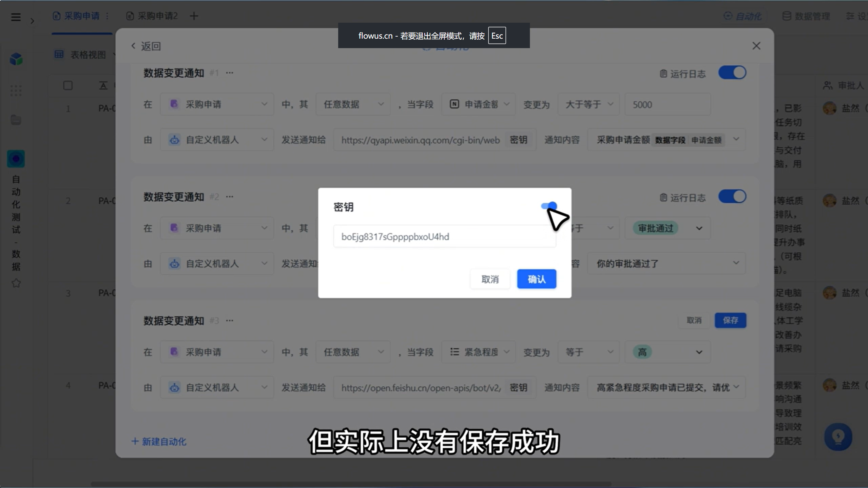Close the automation panel with X

coord(756,46)
